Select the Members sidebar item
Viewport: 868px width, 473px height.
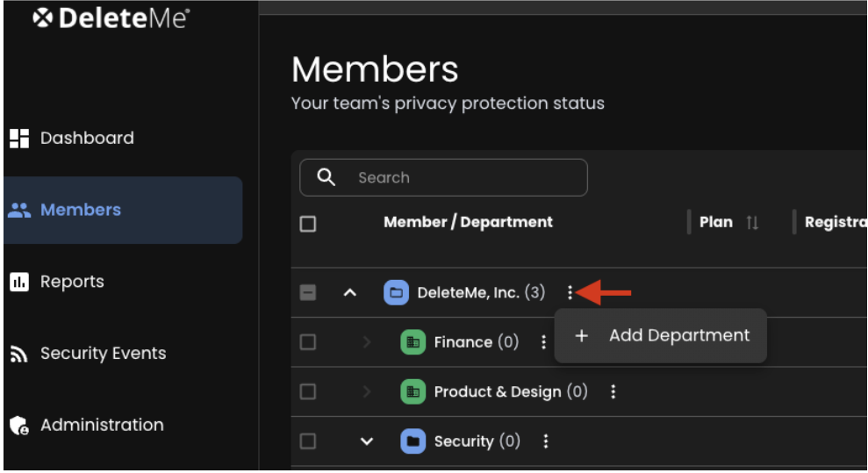(123, 211)
